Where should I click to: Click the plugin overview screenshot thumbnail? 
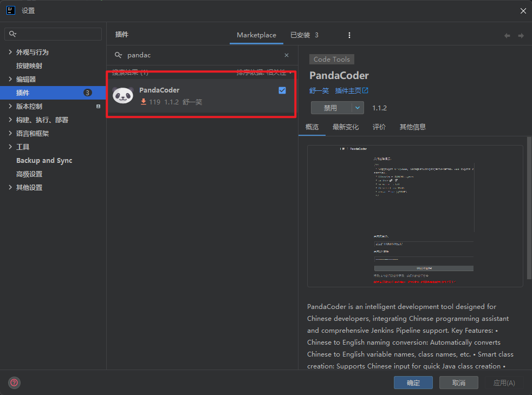click(x=414, y=215)
